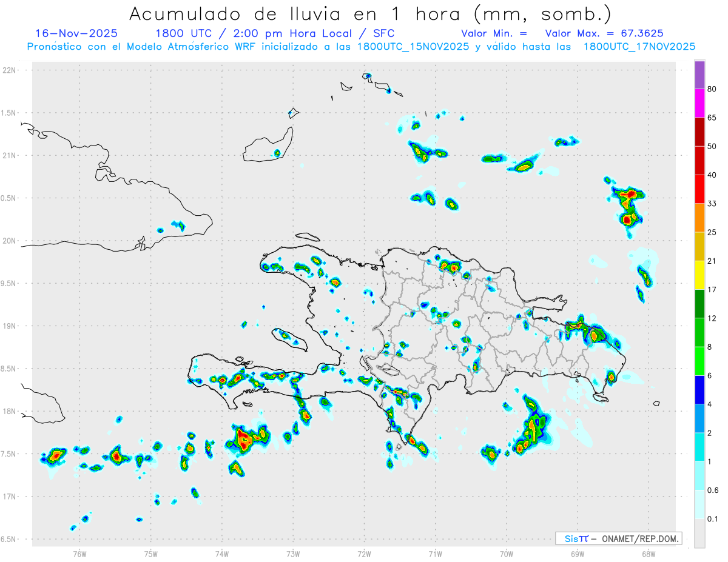
Task: Click the legend value "21"
Action: pos(712,261)
